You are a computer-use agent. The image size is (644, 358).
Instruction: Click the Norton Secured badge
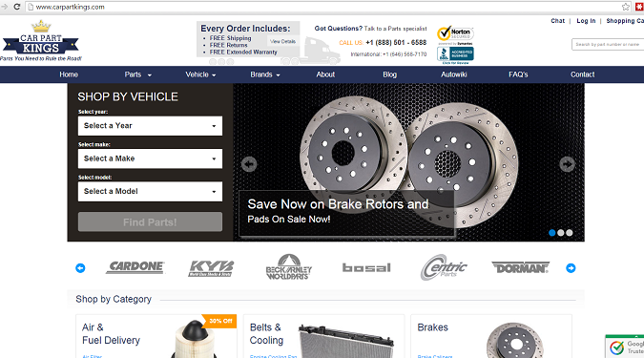[x=455, y=34]
